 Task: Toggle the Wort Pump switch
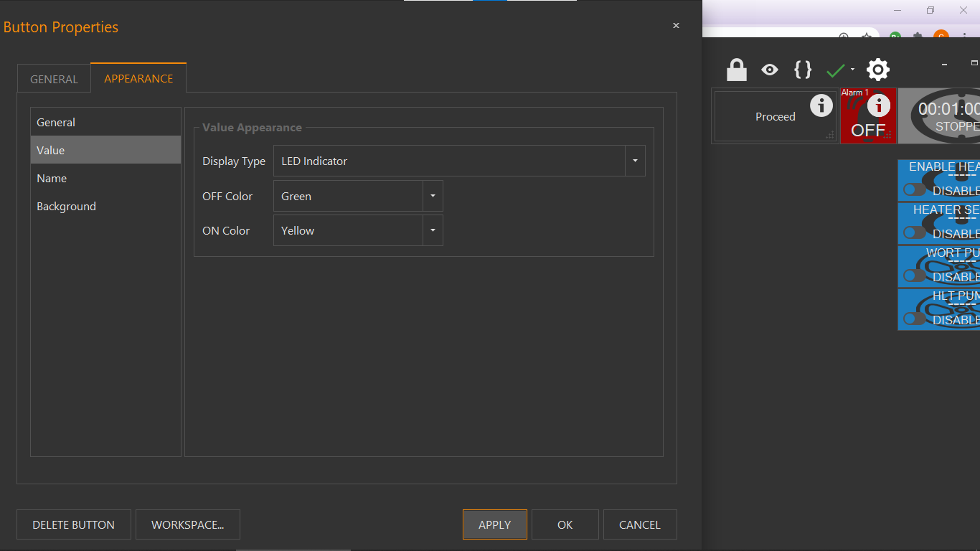coord(915,275)
